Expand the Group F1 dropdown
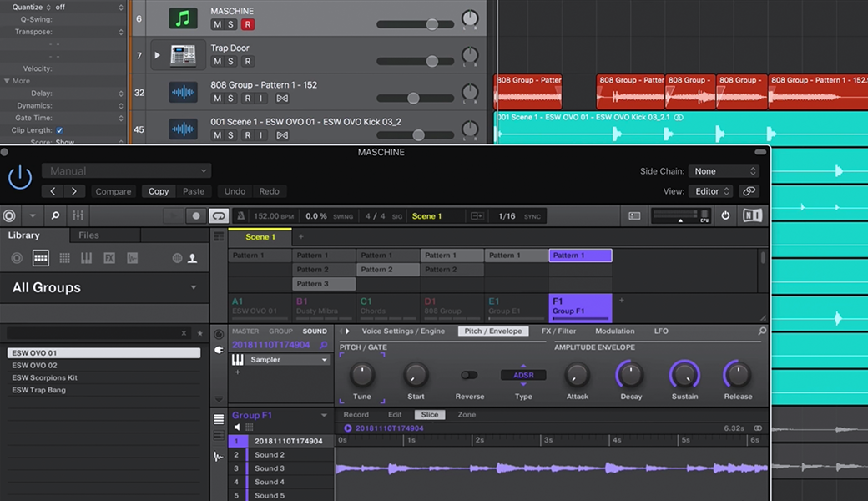The width and height of the screenshot is (868, 501). [x=324, y=415]
